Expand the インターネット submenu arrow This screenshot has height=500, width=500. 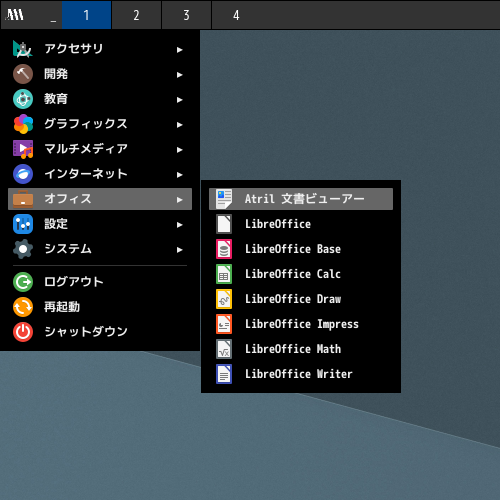pyautogui.click(x=180, y=175)
